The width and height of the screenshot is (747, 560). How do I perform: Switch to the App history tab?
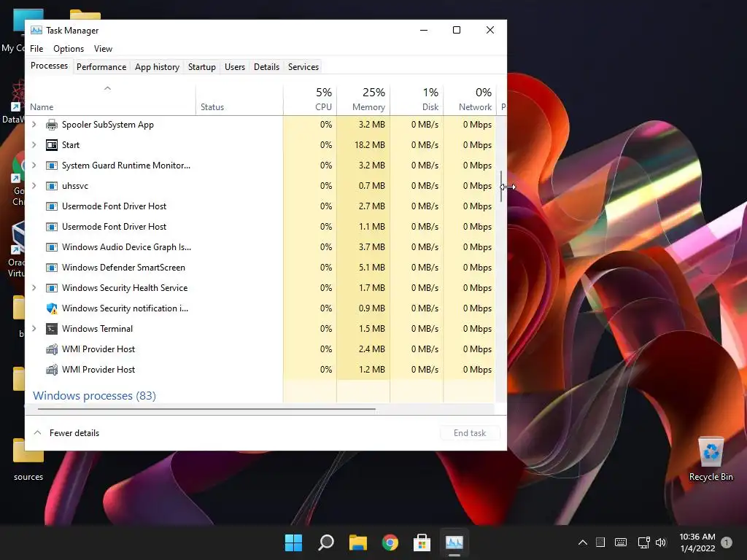158,67
